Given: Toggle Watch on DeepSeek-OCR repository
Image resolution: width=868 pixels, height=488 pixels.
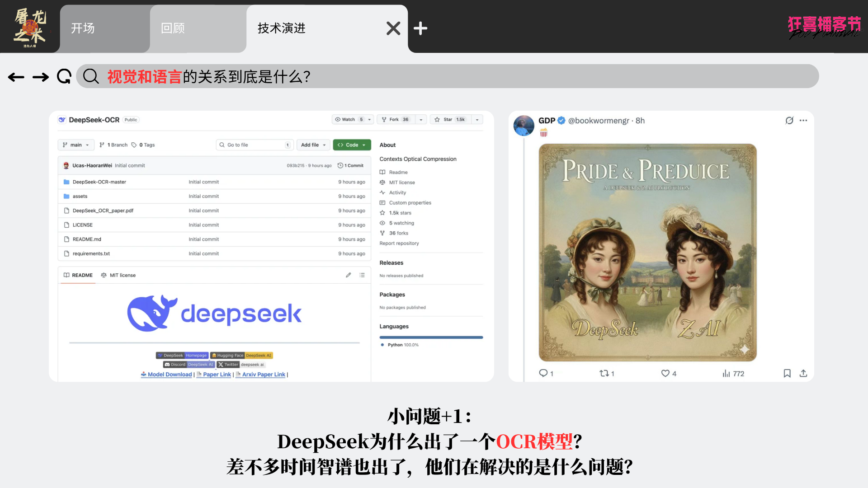Looking at the screenshot, I should pos(348,120).
